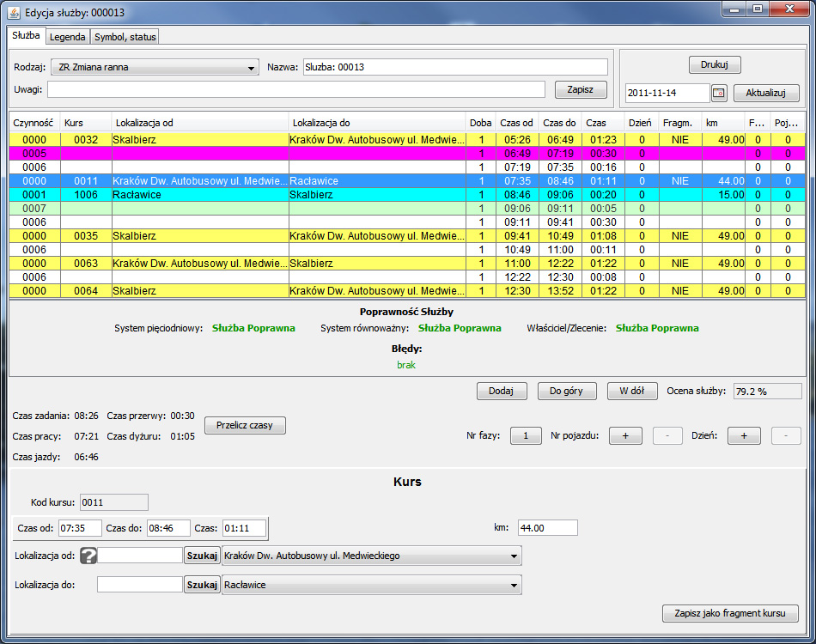
Task: Move row down with W dół
Action: pyautogui.click(x=632, y=392)
